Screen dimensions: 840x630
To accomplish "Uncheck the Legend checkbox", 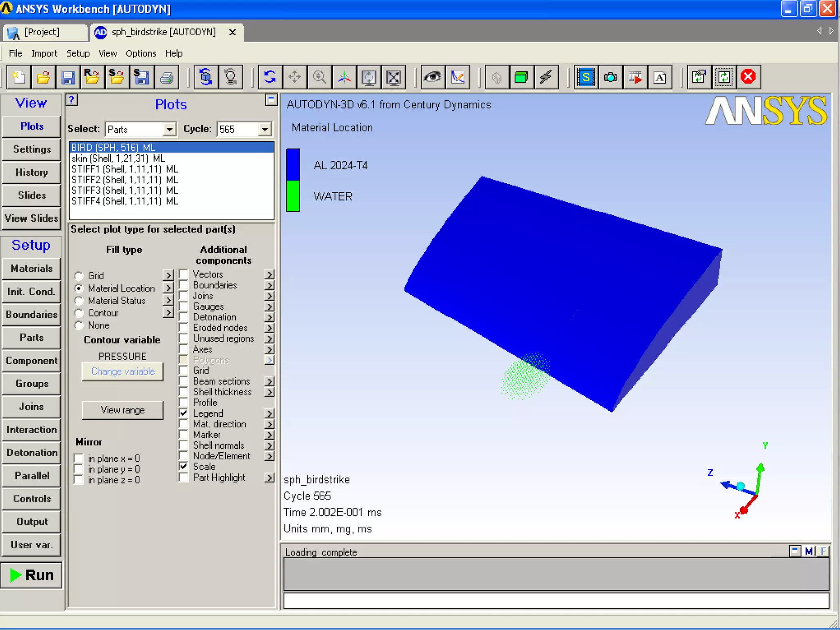I will [x=184, y=413].
